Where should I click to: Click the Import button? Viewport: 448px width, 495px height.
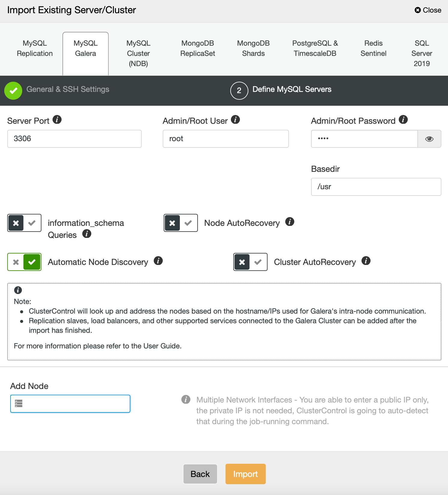[246, 474]
